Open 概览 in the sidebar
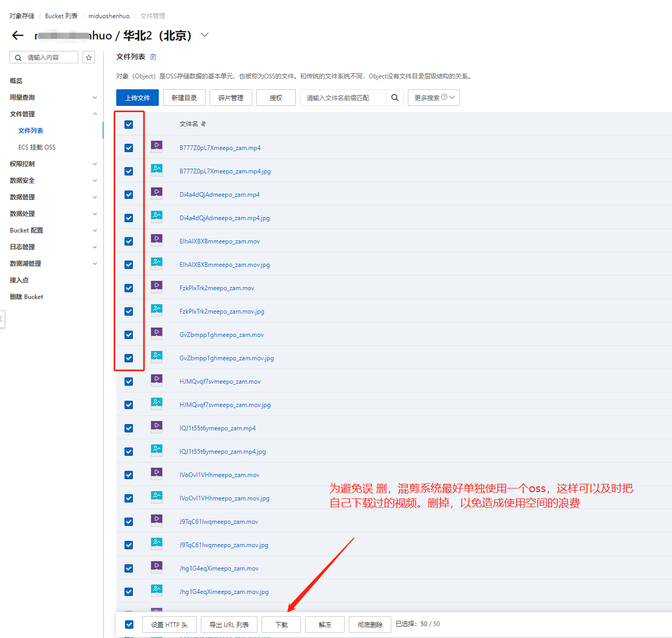This screenshot has height=638, width=672. (x=16, y=81)
